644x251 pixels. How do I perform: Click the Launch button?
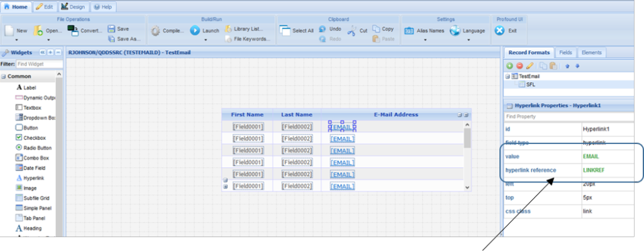click(205, 31)
